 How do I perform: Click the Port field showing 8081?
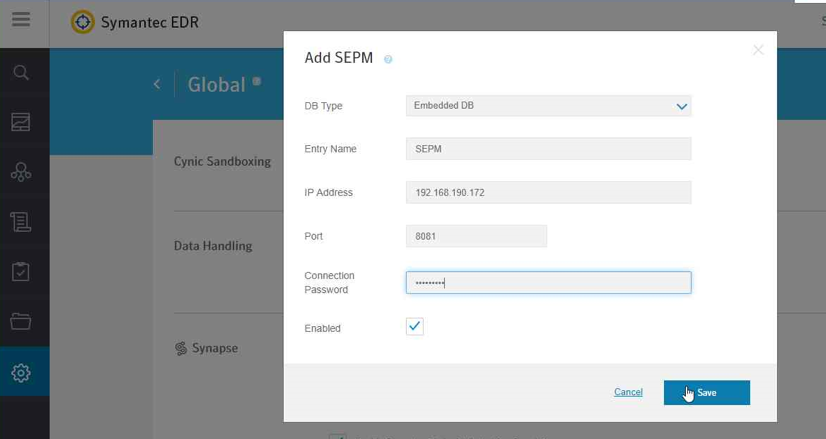[x=476, y=236]
